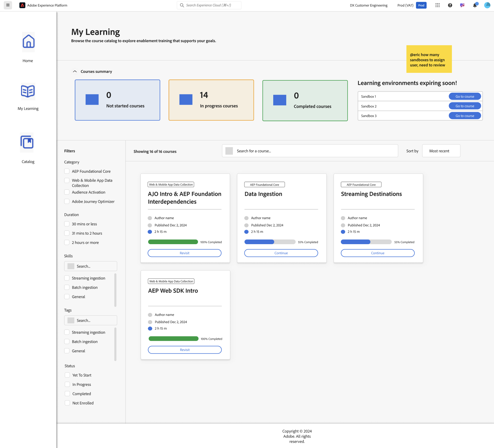Screen dimensions: 494x448
Task: Revisit AJO Intro & AEP Foundation Interdependencies
Action: click(184, 253)
